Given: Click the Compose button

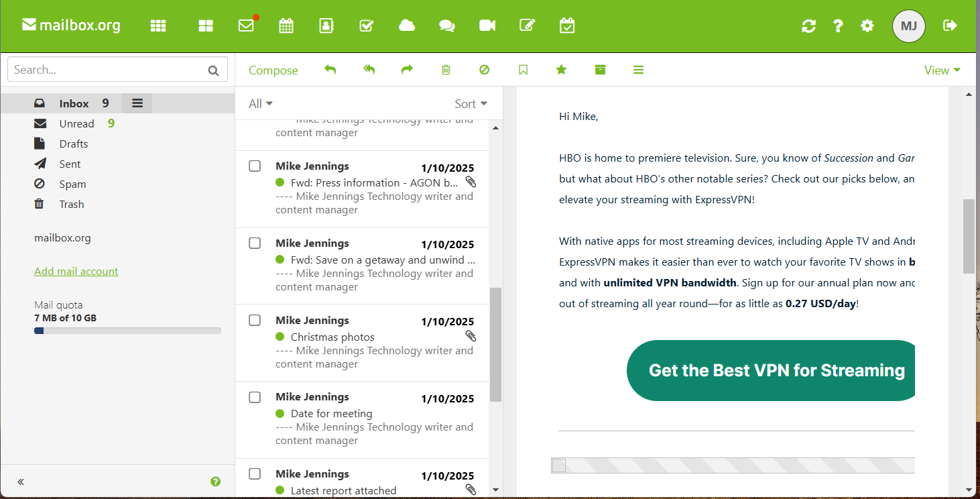Looking at the screenshot, I should click(273, 70).
